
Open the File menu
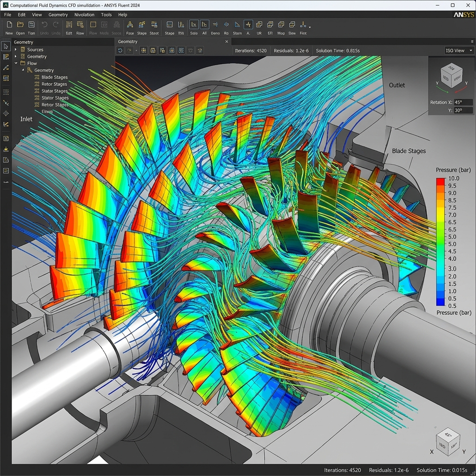(7, 14)
